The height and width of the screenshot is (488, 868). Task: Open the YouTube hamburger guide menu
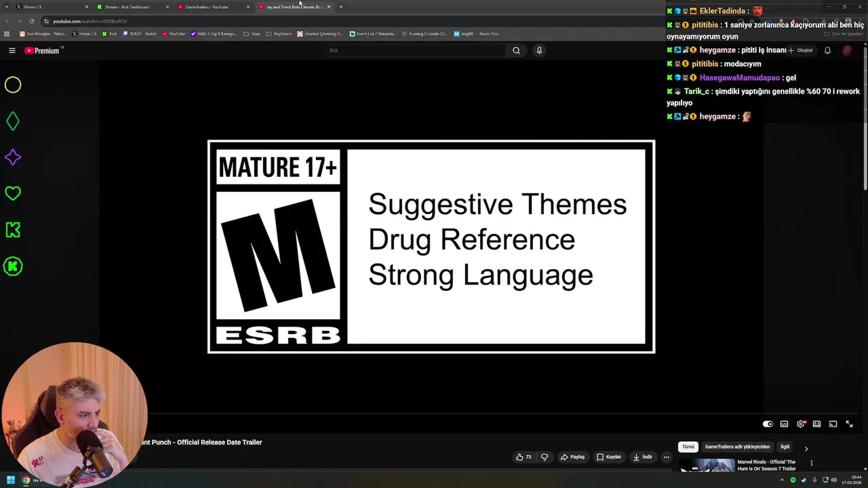pos(12,50)
